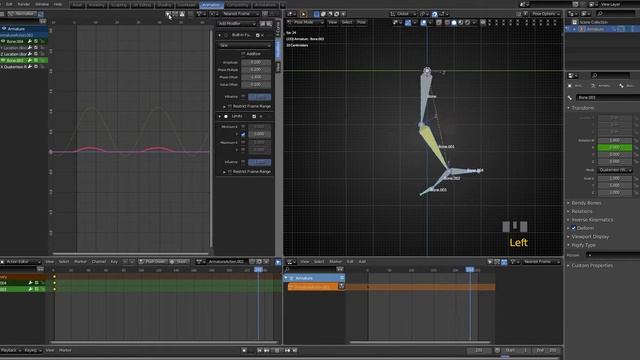The width and height of the screenshot is (640, 360).
Task: Click modifier wrench icon on Quaternion channel
Action: click(x=30, y=67)
